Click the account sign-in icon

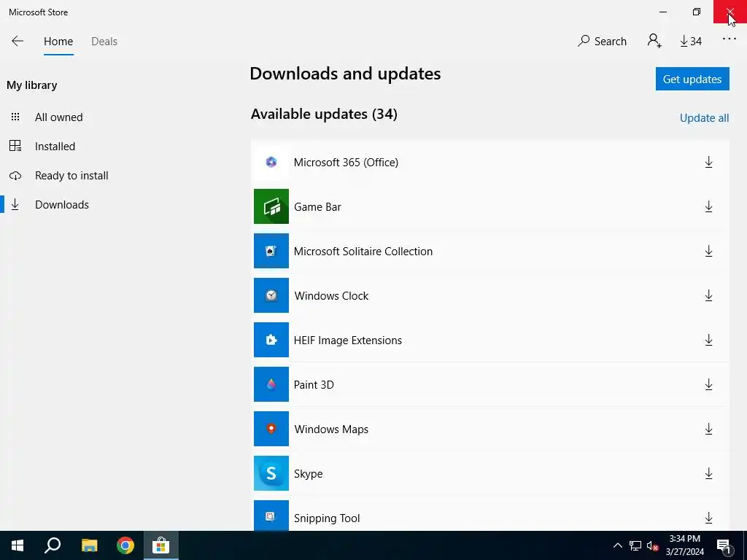pyautogui.click(x=654, y=41)
